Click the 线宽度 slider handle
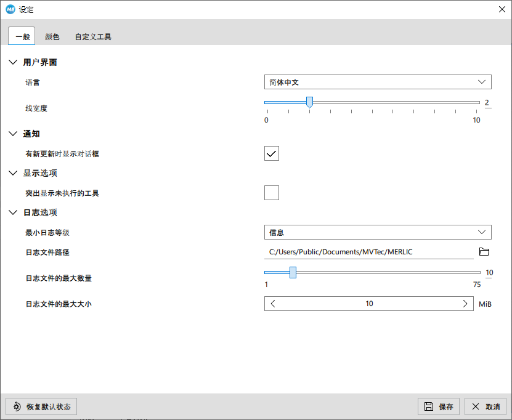This screenshot has height=420, width=512. tap(309, 102)
